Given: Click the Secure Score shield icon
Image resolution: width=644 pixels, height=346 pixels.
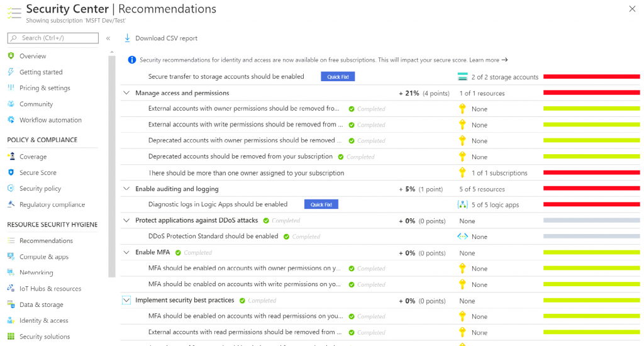Looking at the screenshot, I should tap(11, 172).
